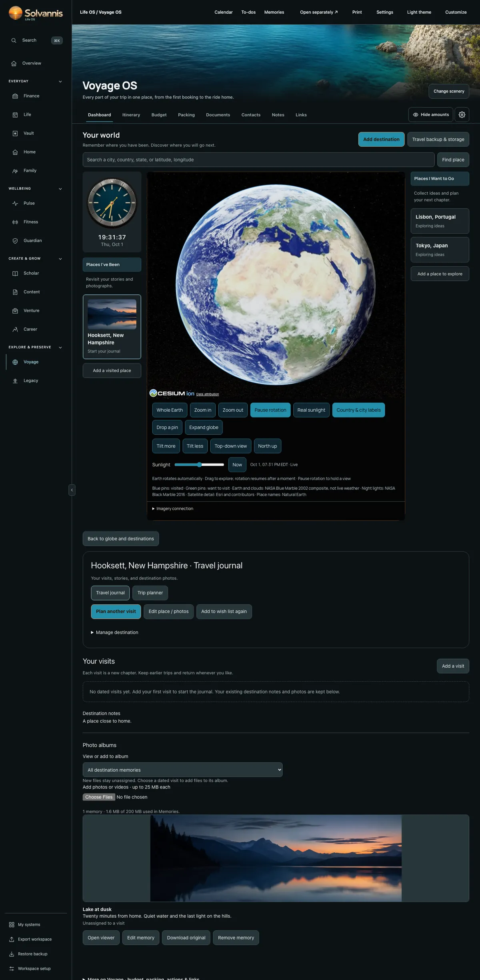This screenshot has width=480, height=980.
Task: Open Vault via its safe icon
Action: click(15, 134)
